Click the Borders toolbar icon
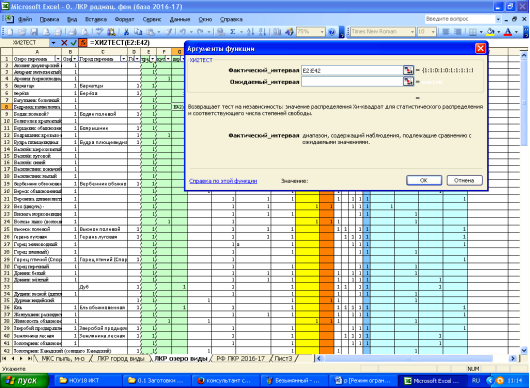 click(x=473, y=32)
